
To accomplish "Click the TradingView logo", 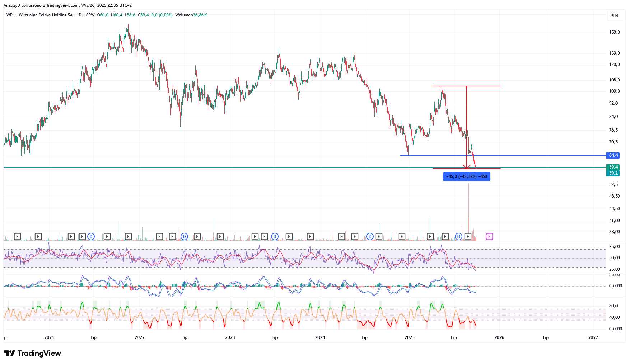I will tap(33, 353).
